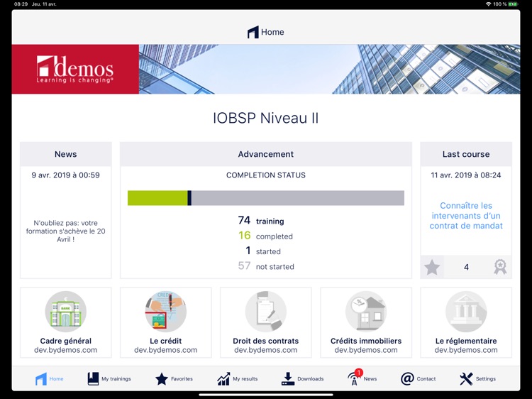532x399 pixels.
Task: Open the Cadre général bank icon
Action: (66, 312)
